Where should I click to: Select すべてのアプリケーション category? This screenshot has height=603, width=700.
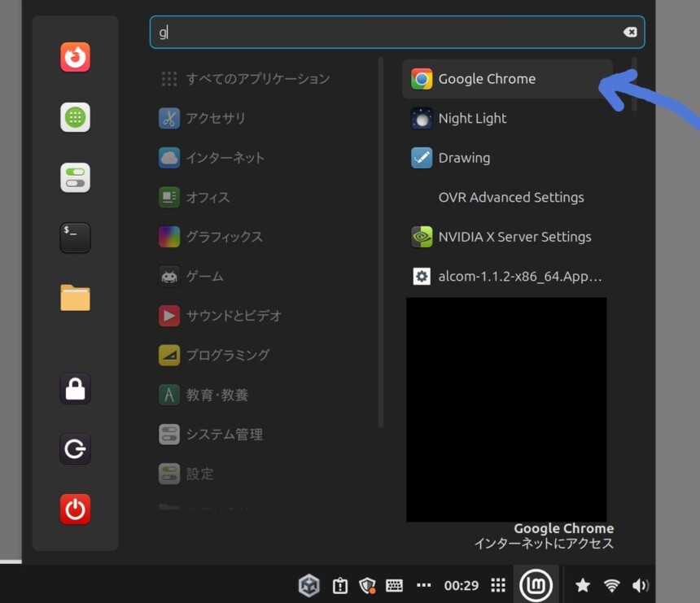coord(265,79)
